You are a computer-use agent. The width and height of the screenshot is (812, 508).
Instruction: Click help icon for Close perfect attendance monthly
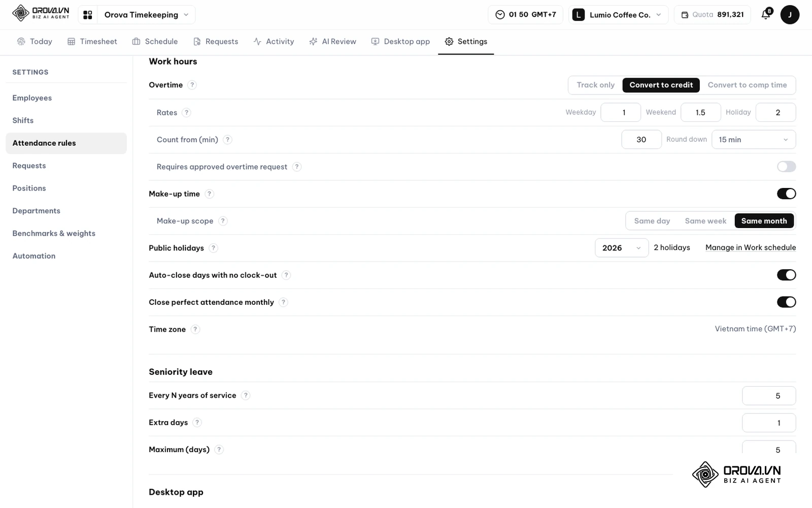point(283,302)
